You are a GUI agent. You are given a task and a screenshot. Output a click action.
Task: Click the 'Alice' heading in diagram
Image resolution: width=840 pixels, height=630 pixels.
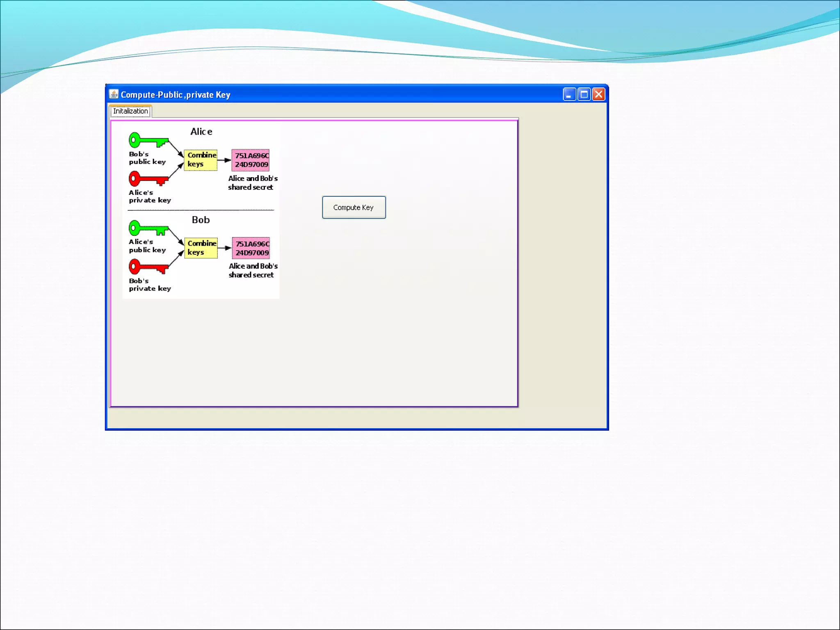coord(201,132)
